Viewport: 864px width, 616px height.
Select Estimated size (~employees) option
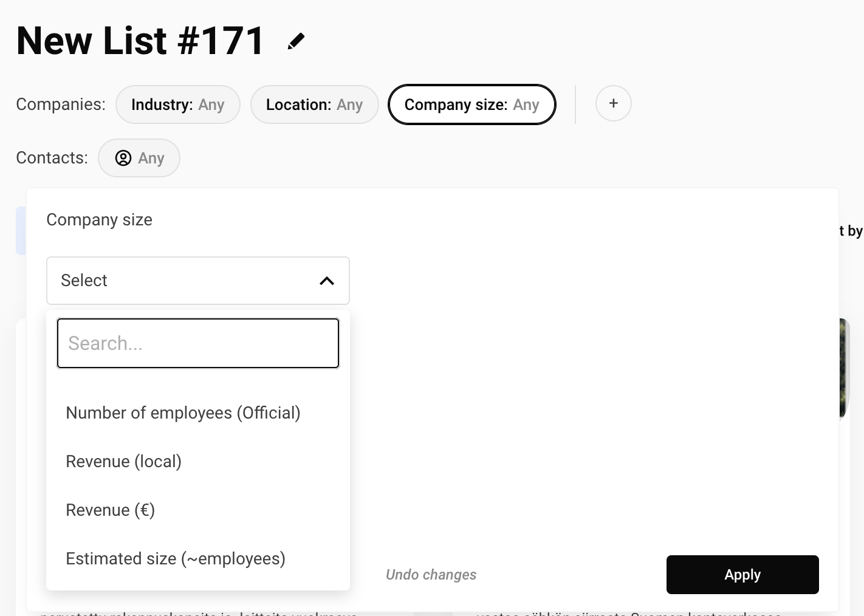(x=175, y=559)
